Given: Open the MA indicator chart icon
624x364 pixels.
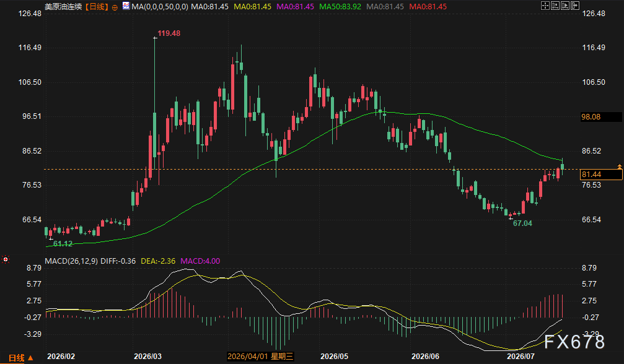Looking at the screenshot, I should coord(126,6).
